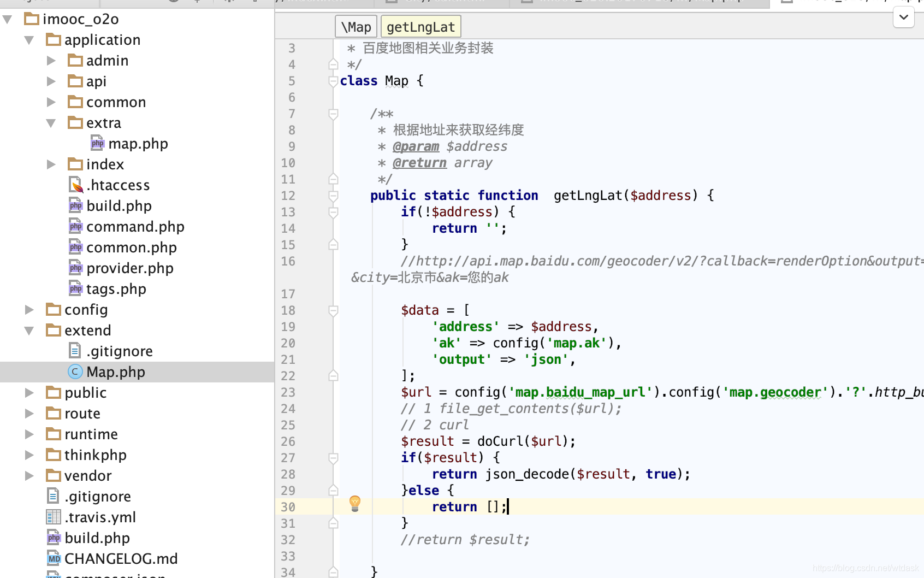The height and width of the screenshot is (578, 924).
Task: Expand the runtime folder
Action: 29,434
